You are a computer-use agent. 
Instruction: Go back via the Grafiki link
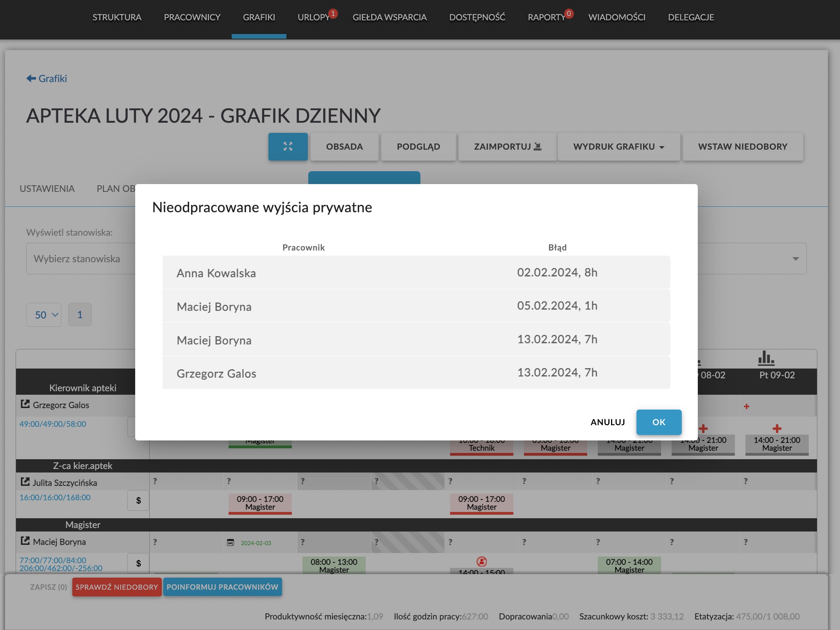47,79
